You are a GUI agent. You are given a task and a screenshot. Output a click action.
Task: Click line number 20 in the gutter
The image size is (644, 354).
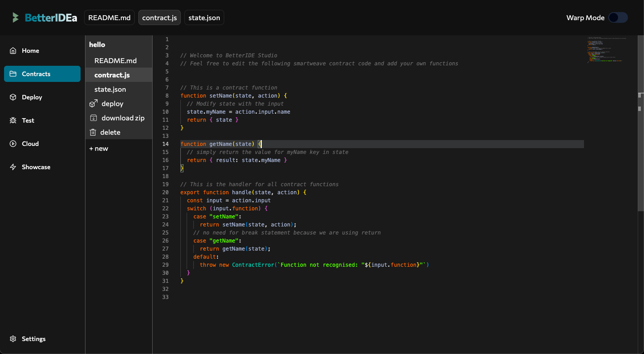click(166, 192)
